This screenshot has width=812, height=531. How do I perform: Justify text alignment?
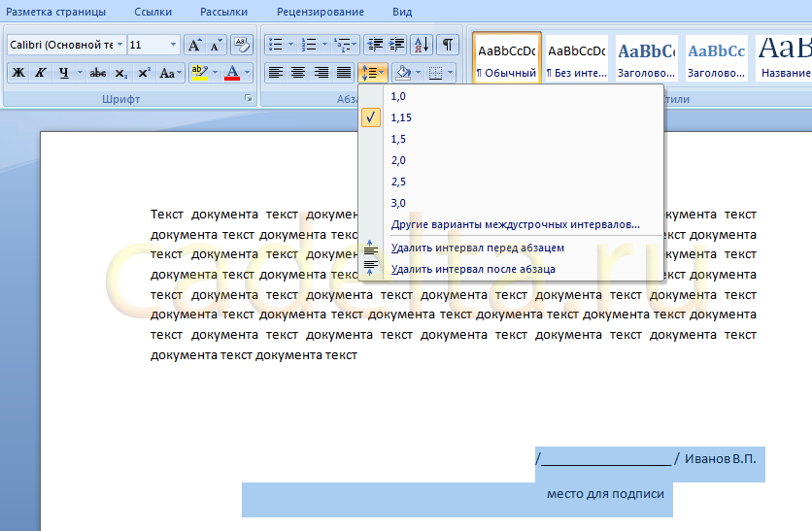pos(343,73)
